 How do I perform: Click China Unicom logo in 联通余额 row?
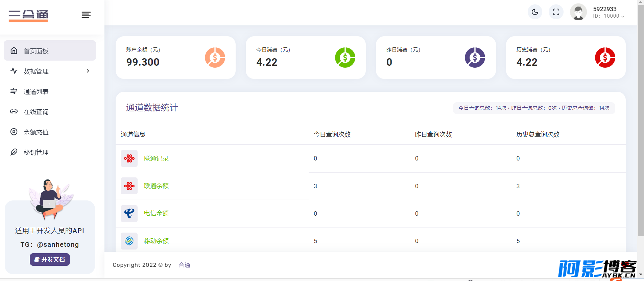pos(129,186)
